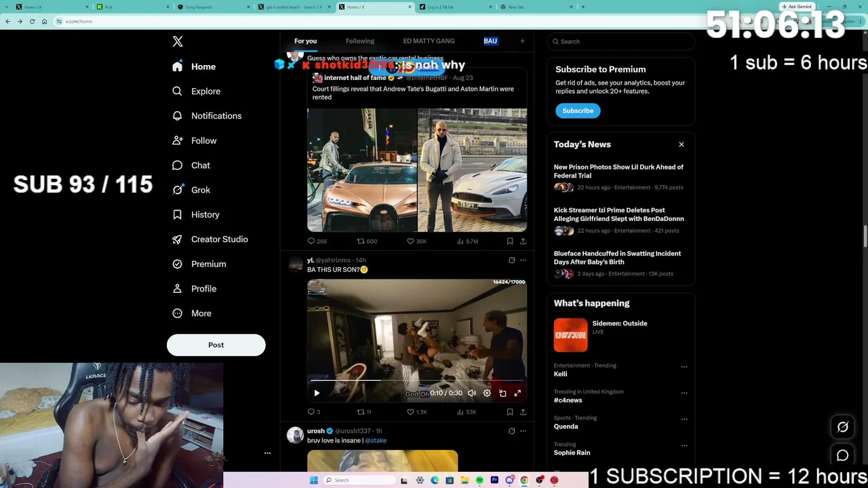
Task: Open the BAU timeline tab
Action: tap(490, 41)
